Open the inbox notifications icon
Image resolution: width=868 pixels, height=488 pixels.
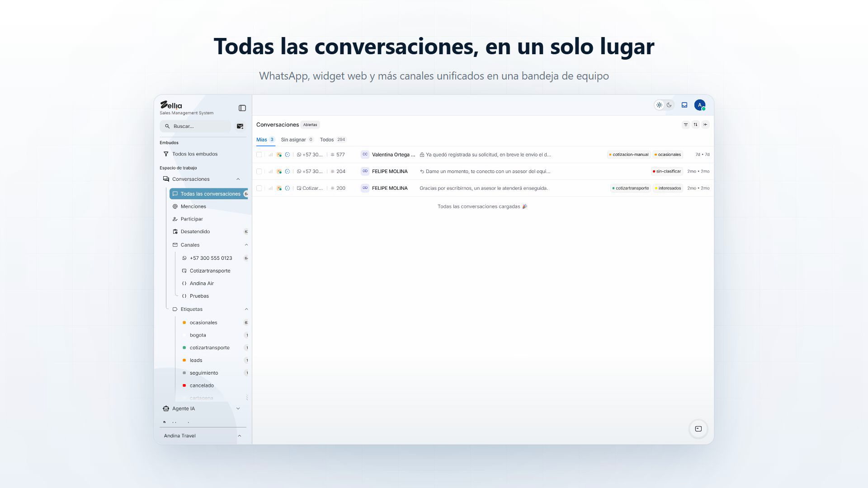tap(684, 105)
